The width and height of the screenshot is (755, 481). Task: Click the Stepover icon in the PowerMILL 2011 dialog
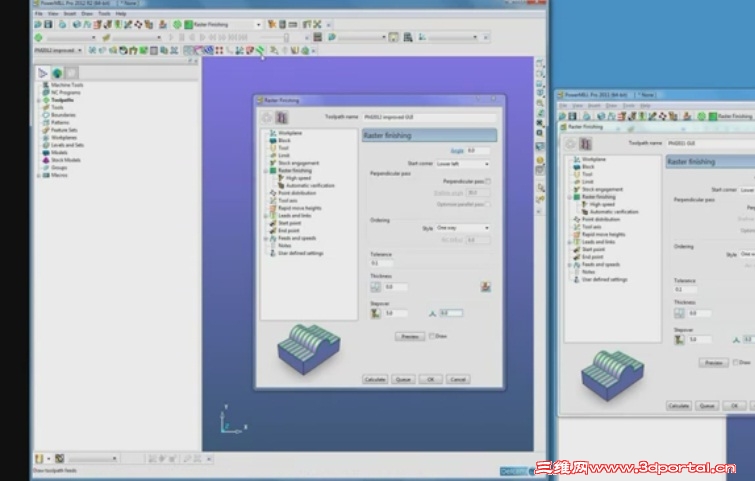click(x=679, y=339)
